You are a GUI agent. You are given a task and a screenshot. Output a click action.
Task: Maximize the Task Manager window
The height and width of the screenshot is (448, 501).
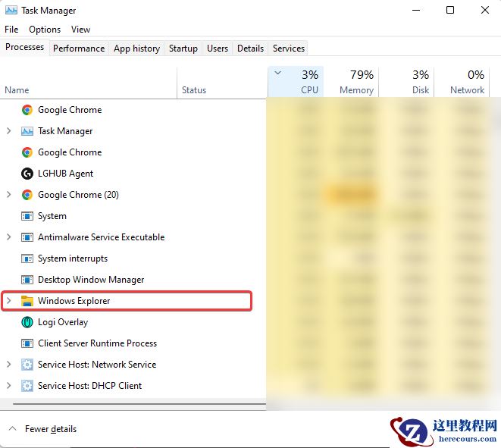coord(450,10)
